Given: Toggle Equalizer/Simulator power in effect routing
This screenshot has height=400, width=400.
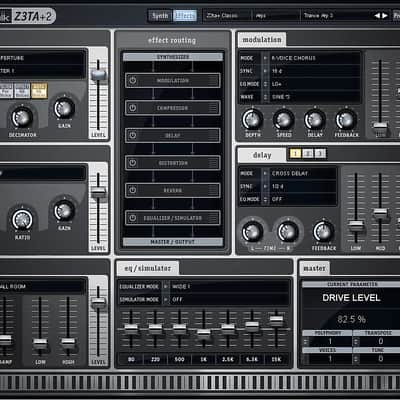Looking at the screenshot, I should [x=133, y=218].
